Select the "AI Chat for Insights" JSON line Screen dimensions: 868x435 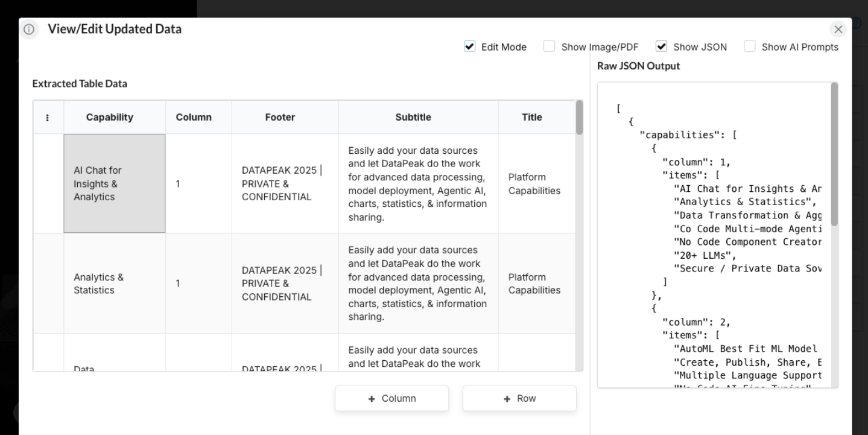click(748, 189)
